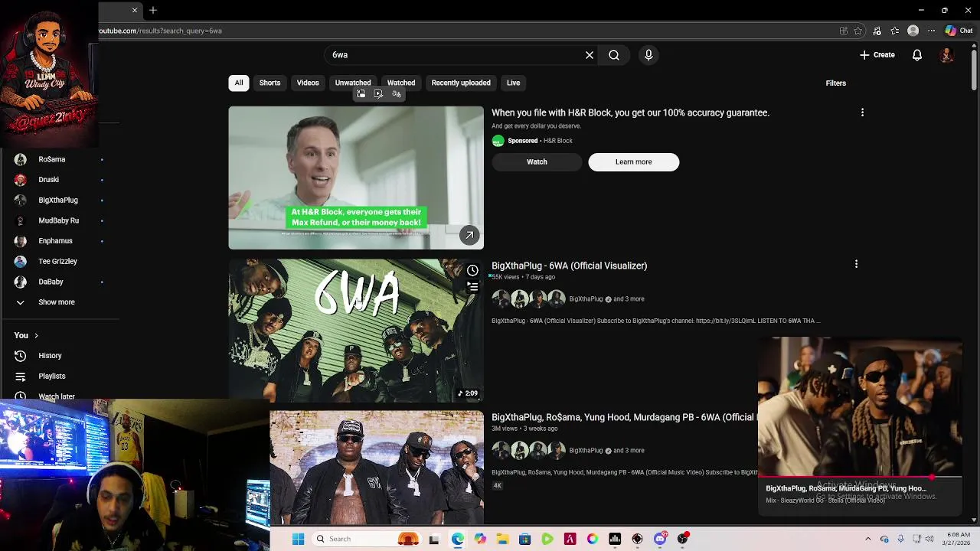Image resolution: width=980 pixels, height=551 pixels.
Task: Open the 6WA Visualizer video thumbnail
Action: point(356,331)
